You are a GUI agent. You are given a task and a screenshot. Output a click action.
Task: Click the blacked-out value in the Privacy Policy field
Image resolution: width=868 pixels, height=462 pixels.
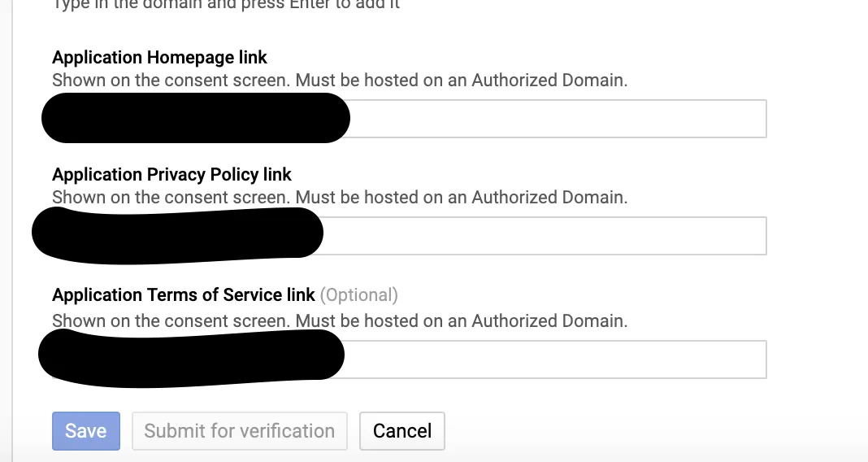point(178,235)
